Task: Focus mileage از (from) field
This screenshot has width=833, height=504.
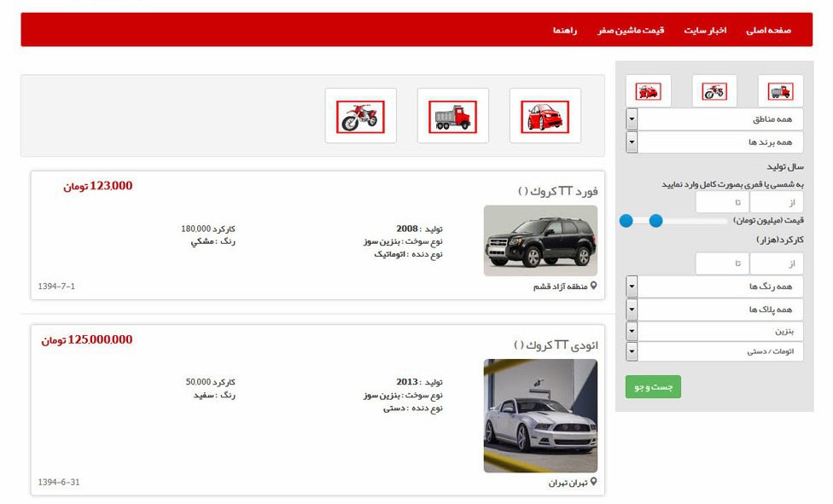Action: tap(776, 264)
